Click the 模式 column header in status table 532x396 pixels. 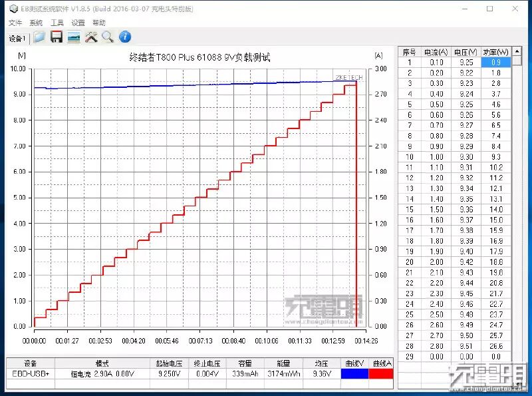(102, 363)
